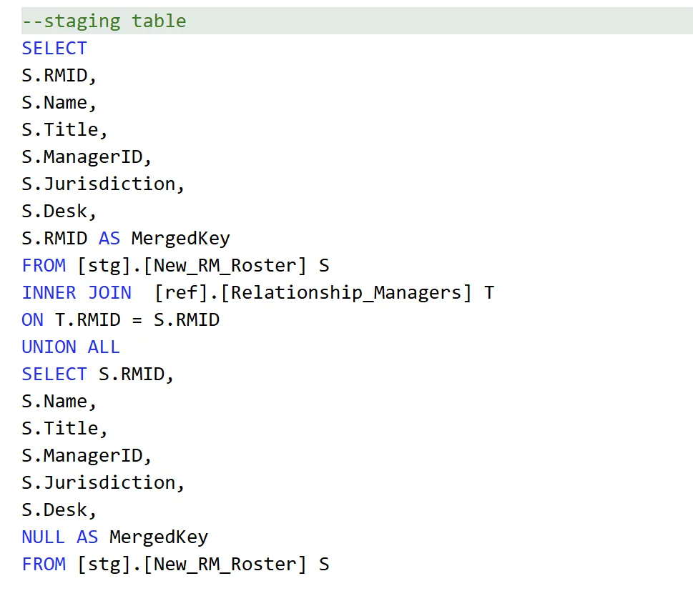Screen dimensions: 693x616
Task: Click 'S.ManagerID,' in the first SELECT statement
Action: (x=87, y=158)
